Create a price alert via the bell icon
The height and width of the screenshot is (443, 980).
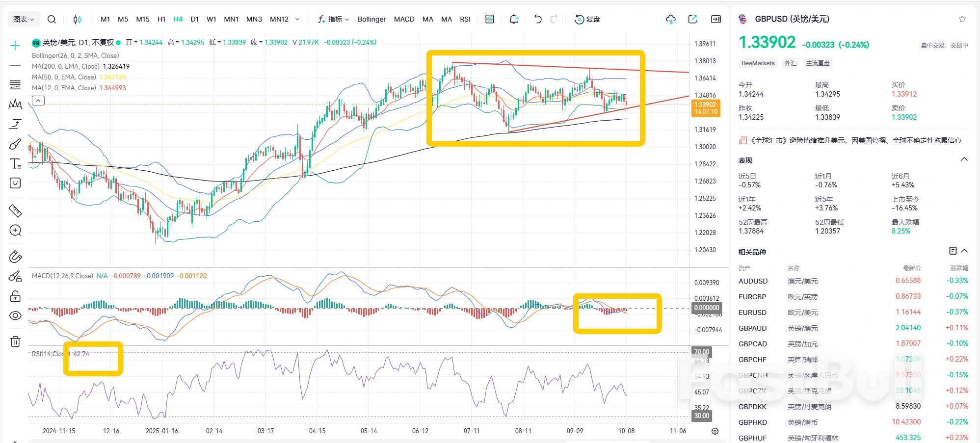(513, 19)
